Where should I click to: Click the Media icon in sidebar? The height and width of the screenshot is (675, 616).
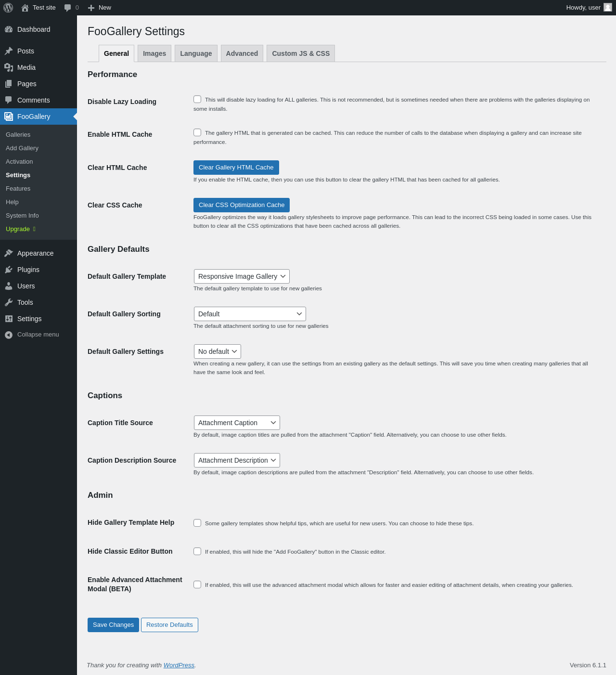pyautogui.click(x=9, y=67)
